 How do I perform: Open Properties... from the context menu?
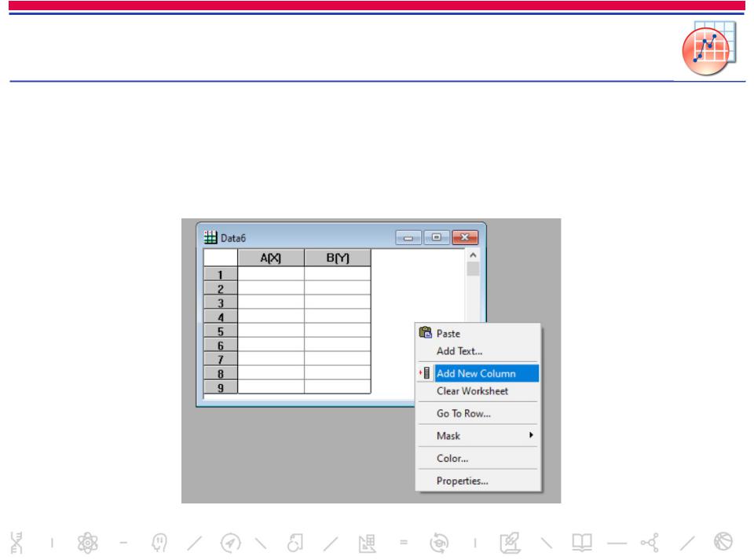[478, 481]
